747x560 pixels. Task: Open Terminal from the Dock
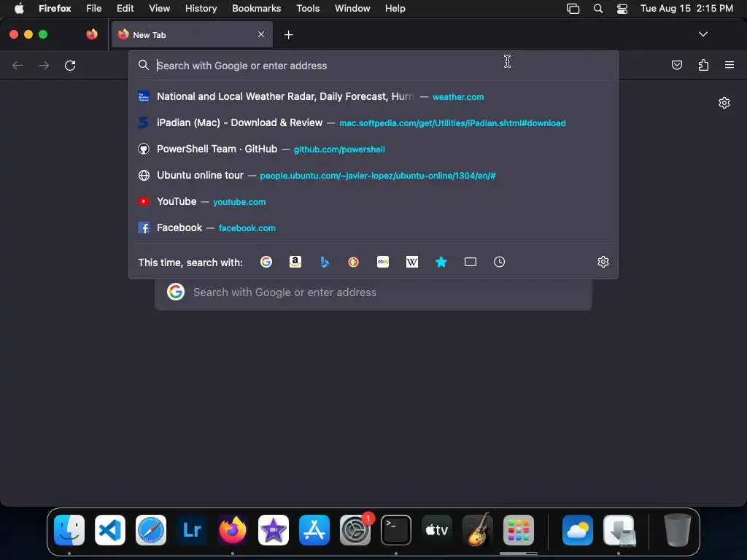coord(396,530)
